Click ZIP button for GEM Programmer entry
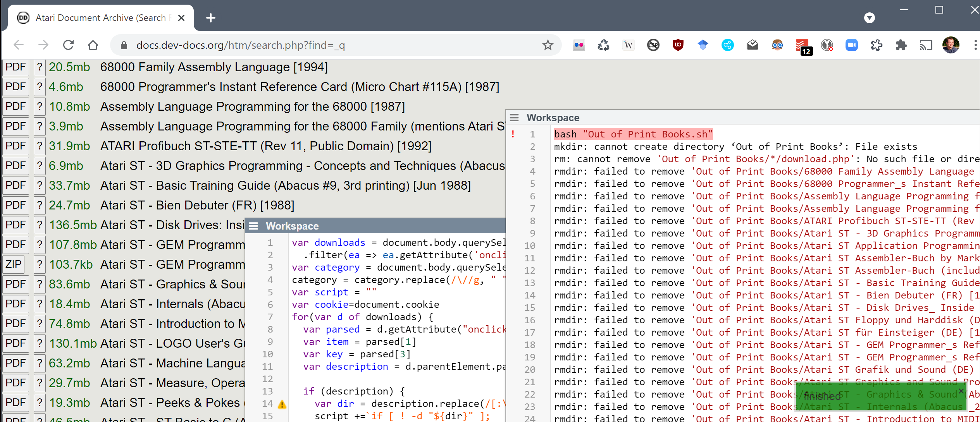Viewport: 980px width, 422px height. point(14,264)
